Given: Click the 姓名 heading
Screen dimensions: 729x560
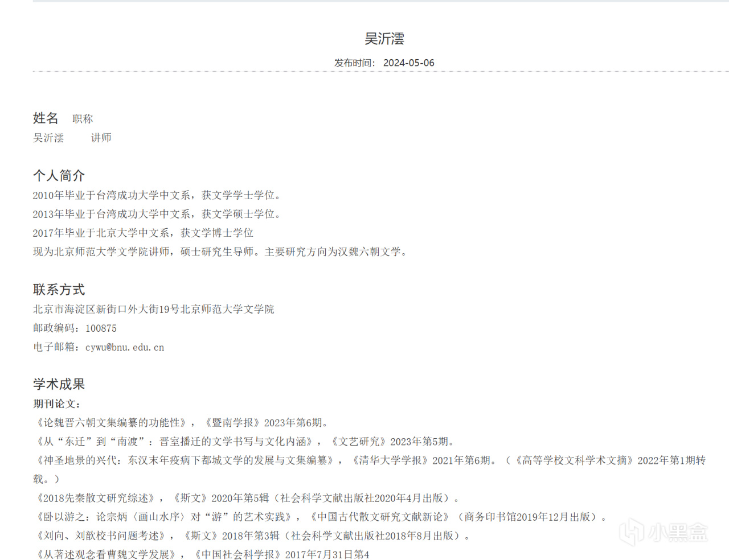Looking at the screenshot, I should coord(46,118).
